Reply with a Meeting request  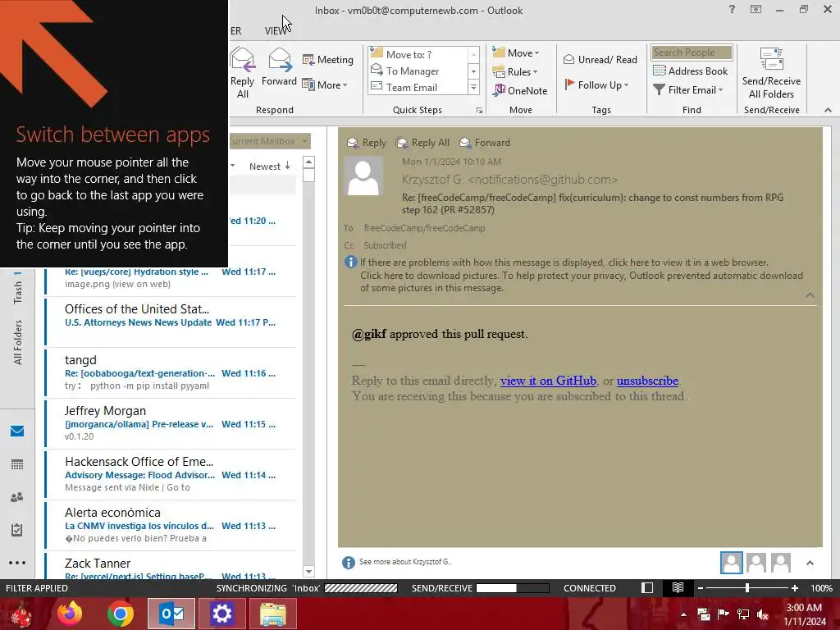[x=328, y=59]
